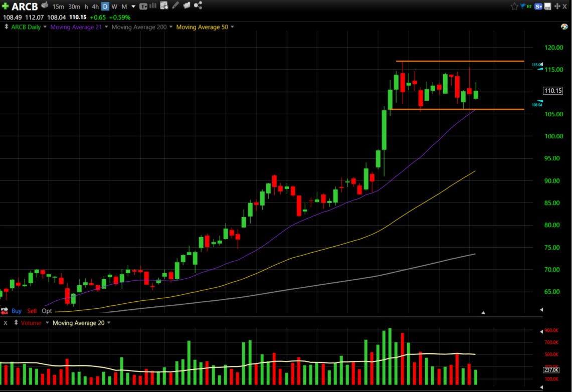
Task: Click the small up-triangle time-axis marker
Action: tap(483, 312)
